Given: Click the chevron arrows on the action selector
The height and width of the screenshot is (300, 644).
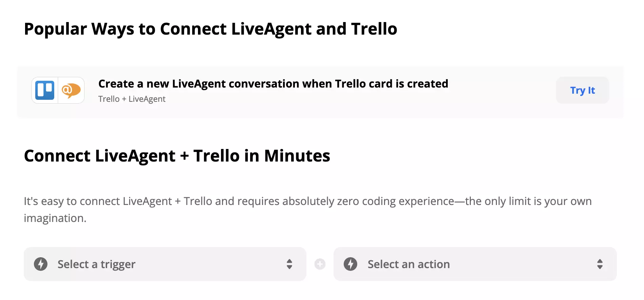Looking at the screenshot, I should (600, 264).
